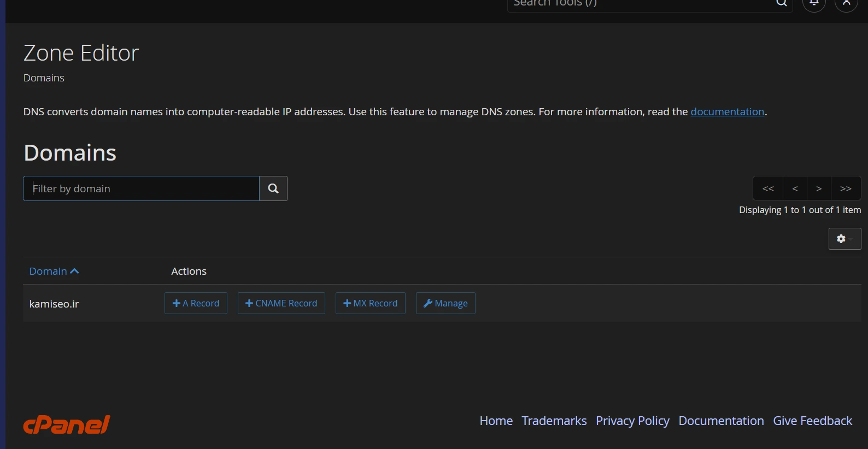Open the documentation link in description

click(727, 111)
